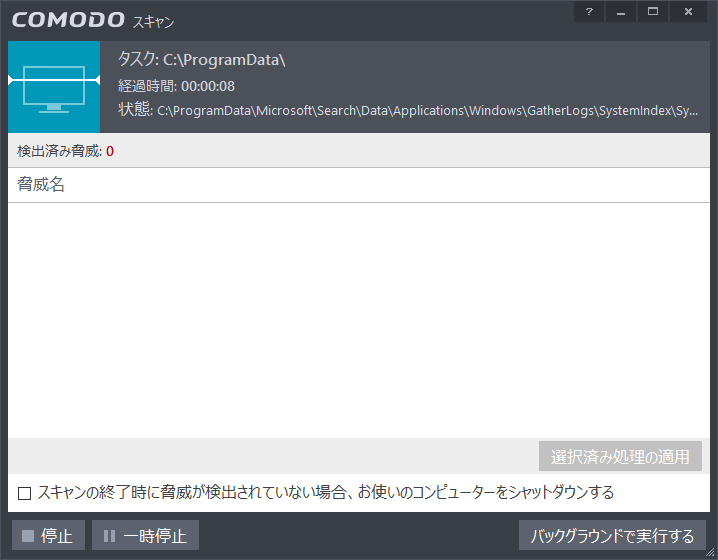Image resolution: width=718 pixels, height=560 pixels.
Task: Click the 経過時間: 00:00:08 text
Action: click(x=176, y=86)
